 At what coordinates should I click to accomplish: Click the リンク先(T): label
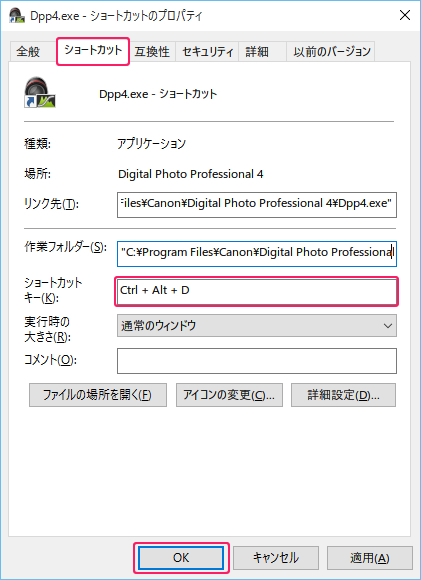[51, 203]
